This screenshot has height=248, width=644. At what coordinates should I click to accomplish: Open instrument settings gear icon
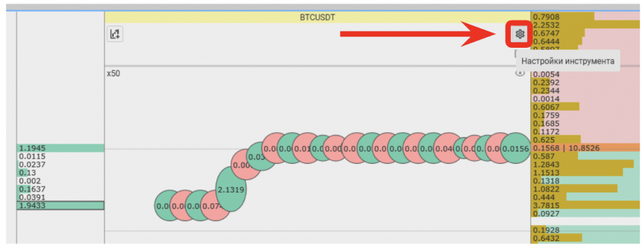pos(519,34)
